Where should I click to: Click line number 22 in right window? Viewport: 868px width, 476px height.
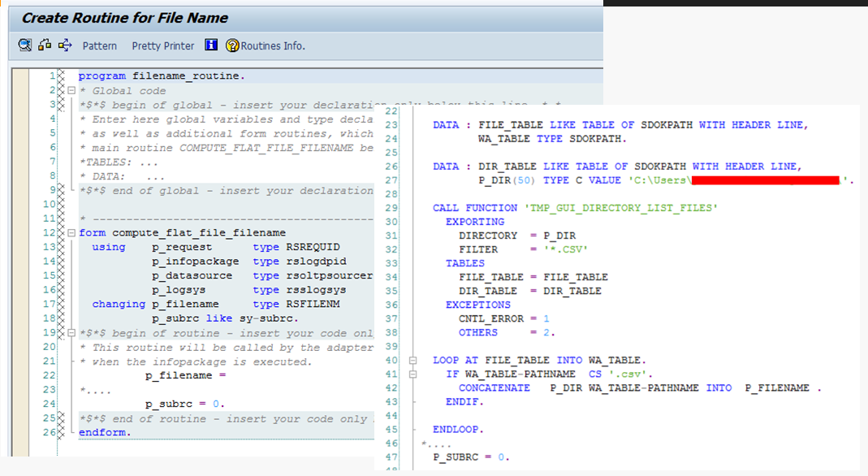coord(391,111)
